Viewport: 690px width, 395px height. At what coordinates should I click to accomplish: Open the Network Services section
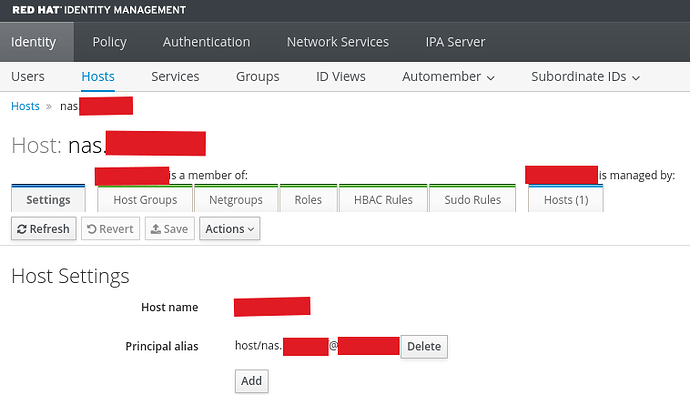(338, 42)
